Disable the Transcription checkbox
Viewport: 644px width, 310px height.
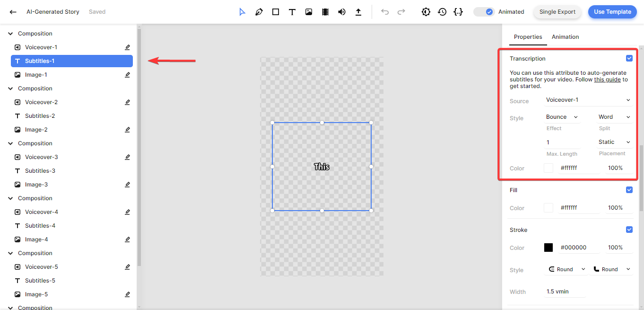pos(629,58)
